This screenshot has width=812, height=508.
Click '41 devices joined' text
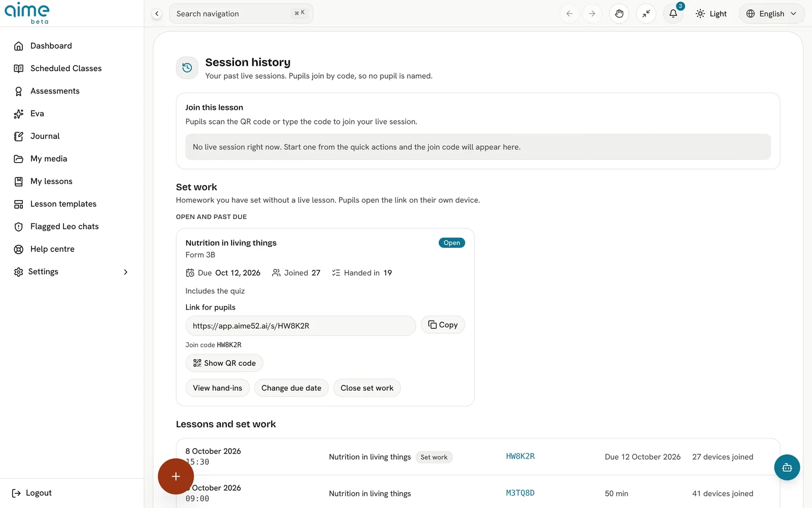(x=723, y=494)
